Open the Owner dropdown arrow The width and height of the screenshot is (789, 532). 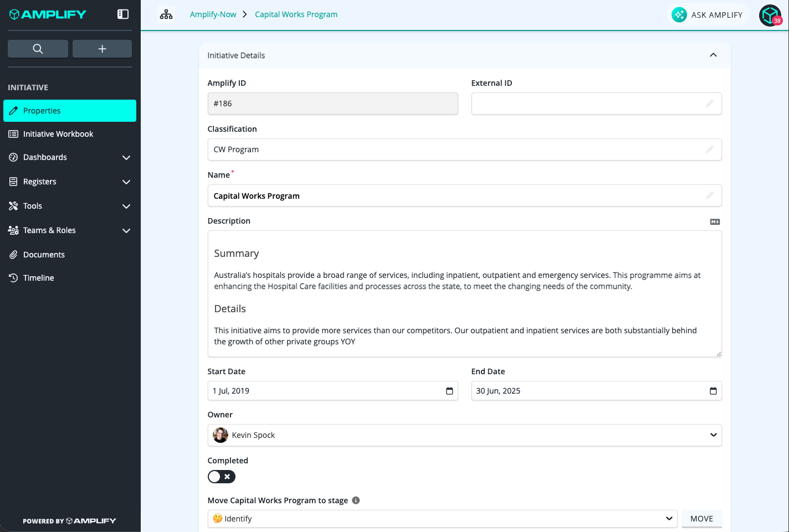point(713,435)
